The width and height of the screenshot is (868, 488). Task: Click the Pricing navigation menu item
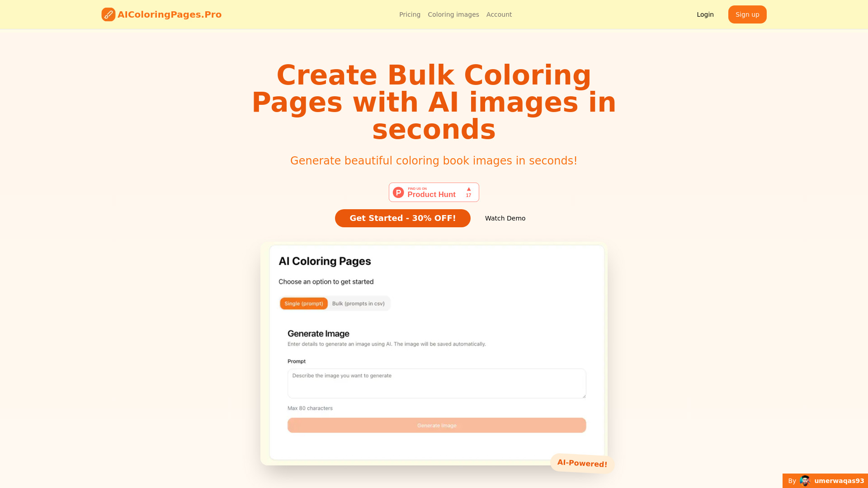coord(410,14)
